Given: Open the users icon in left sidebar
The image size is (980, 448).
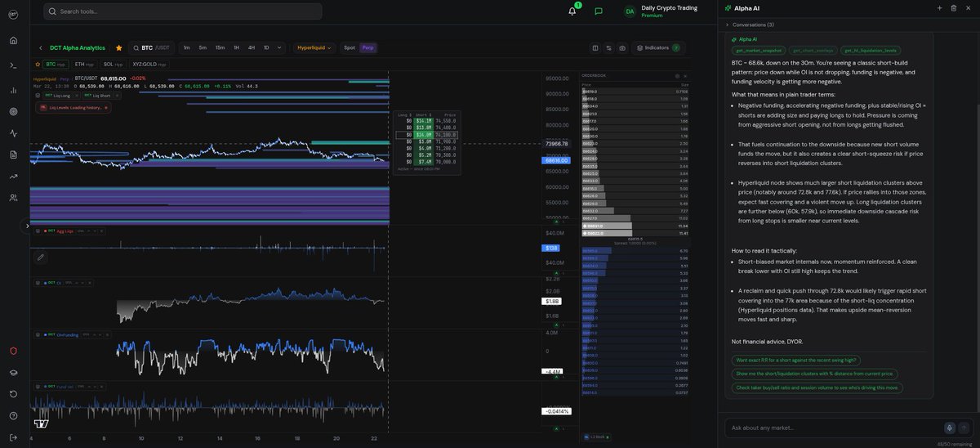Looking at the screenshot, I should pos(13,198).
